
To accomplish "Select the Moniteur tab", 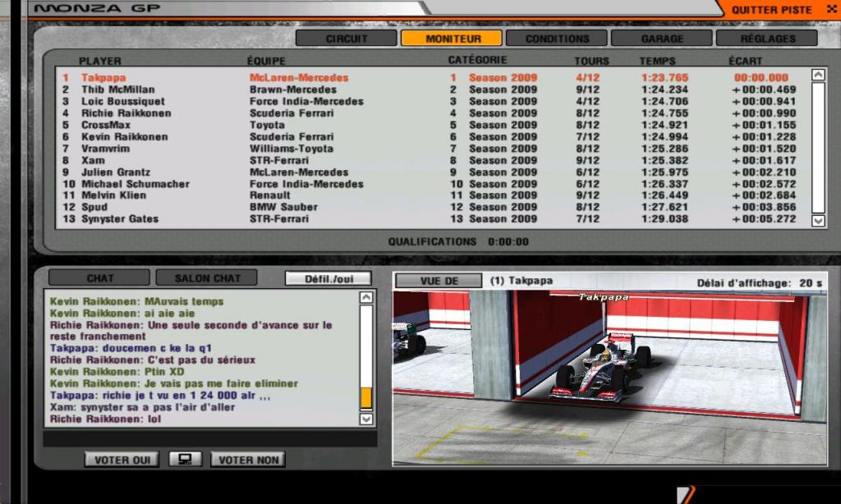I will (452, 39).
